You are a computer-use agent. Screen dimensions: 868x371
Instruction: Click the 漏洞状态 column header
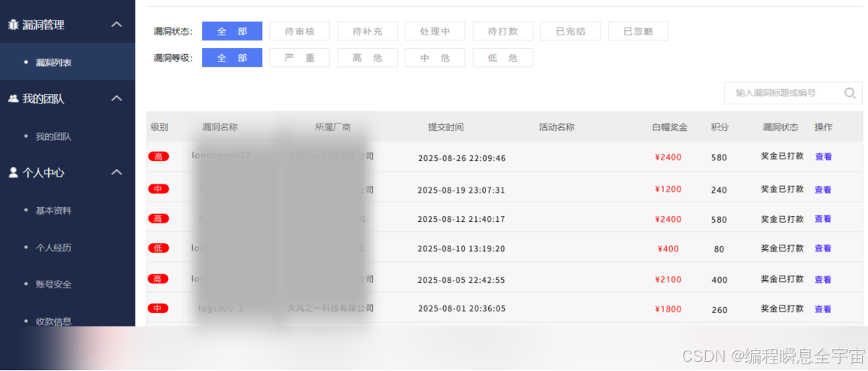click(x=781, y=127)
